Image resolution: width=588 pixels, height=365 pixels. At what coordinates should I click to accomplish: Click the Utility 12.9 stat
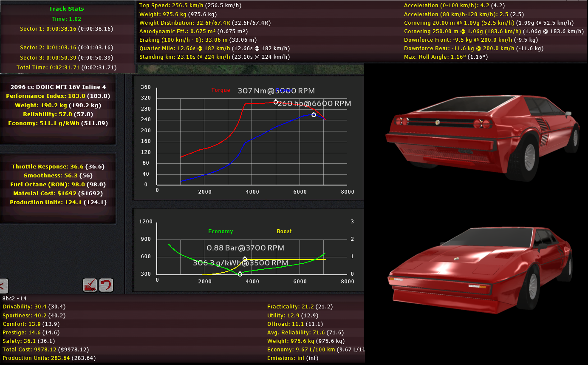click(292, 315)
